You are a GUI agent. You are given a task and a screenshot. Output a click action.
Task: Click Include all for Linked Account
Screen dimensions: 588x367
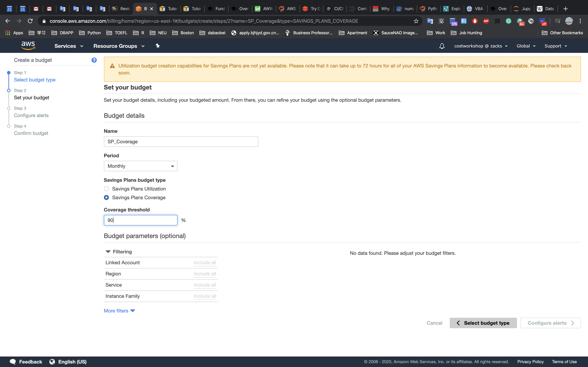pos(205,263)
